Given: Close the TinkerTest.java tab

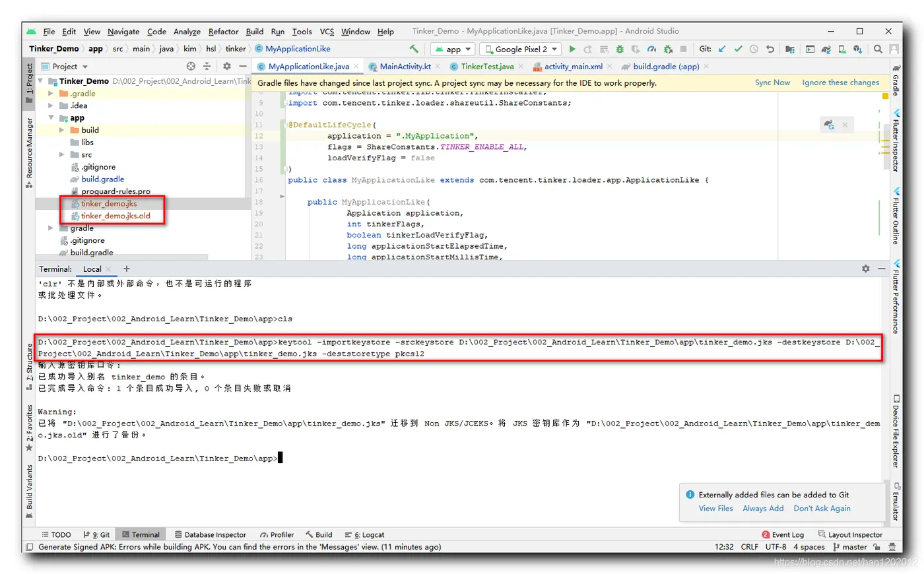Looking at the screenshot, I should (x=521, y=66).
